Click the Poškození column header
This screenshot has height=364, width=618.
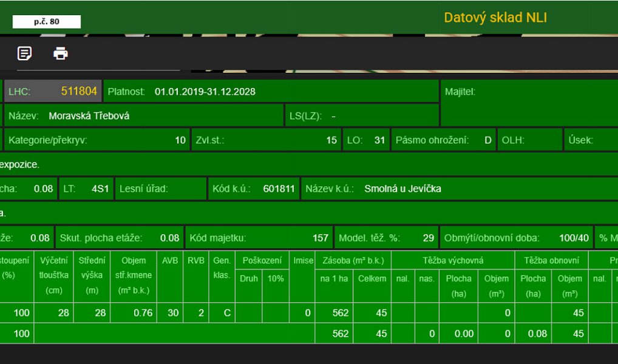[x=262, y=261]
